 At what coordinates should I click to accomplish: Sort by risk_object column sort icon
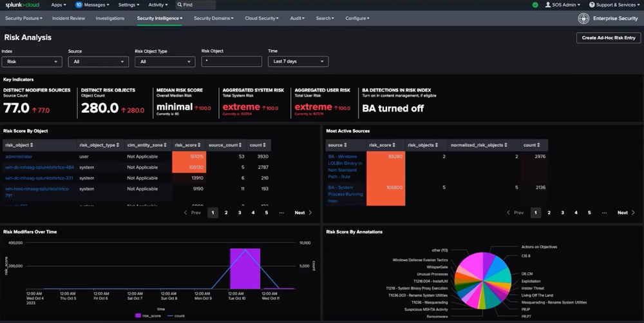pos(32,145)
